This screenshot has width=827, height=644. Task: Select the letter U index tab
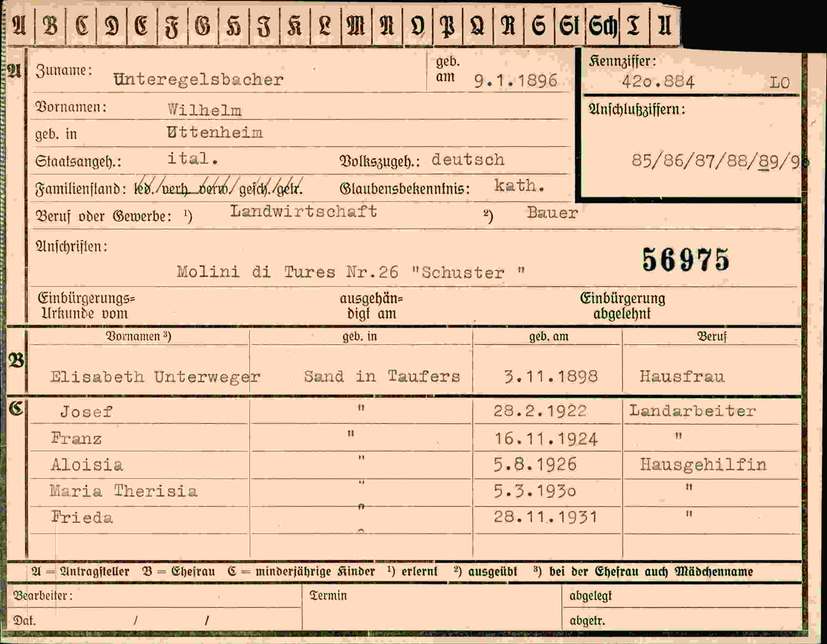click(x=665, y=26)
